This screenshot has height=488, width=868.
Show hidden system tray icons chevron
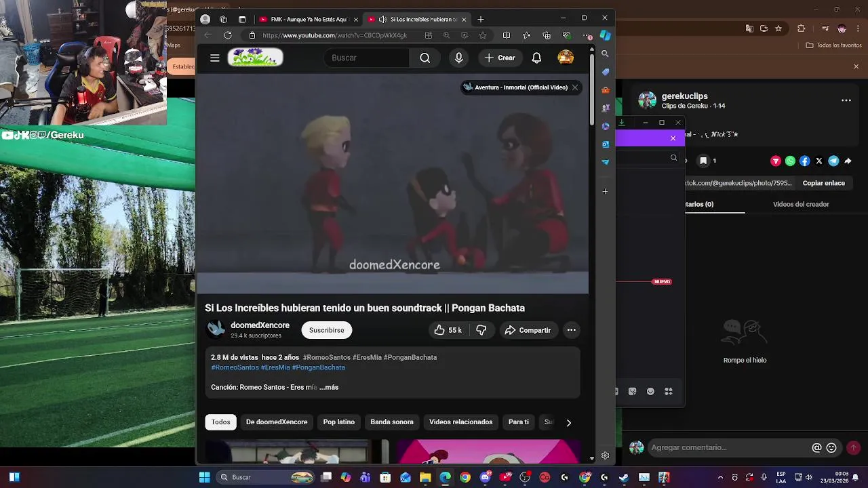tap(720, 477)
